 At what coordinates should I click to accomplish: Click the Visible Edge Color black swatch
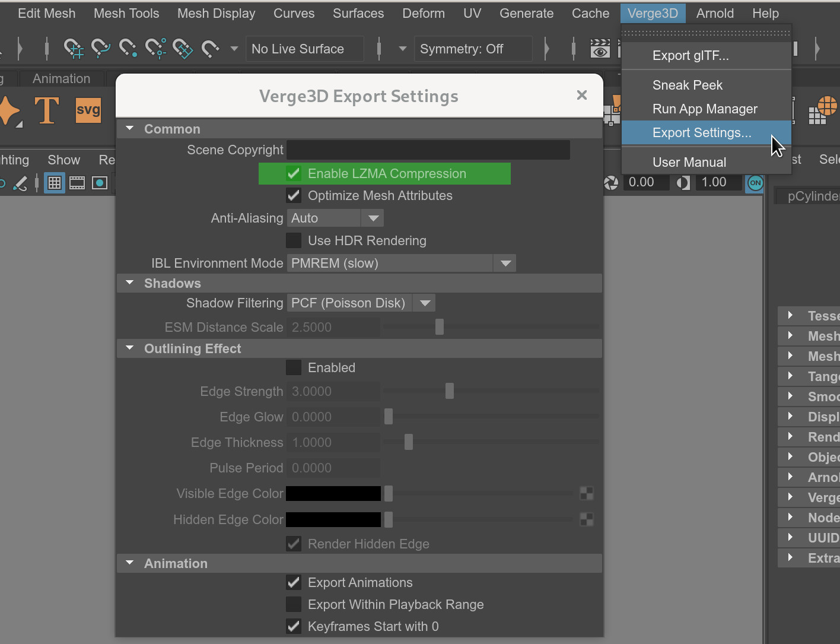tap(333, 493)
